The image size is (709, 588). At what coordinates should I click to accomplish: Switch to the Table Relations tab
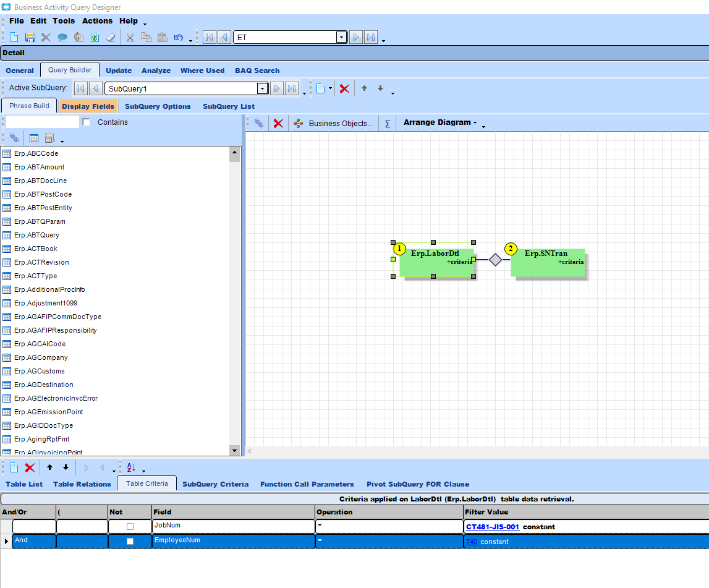82,484
